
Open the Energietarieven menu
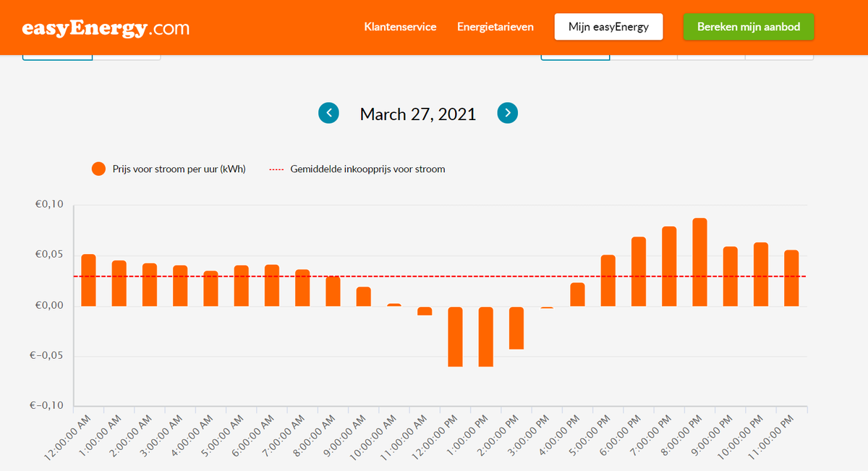pyautogui.click(x=495, y=27)
